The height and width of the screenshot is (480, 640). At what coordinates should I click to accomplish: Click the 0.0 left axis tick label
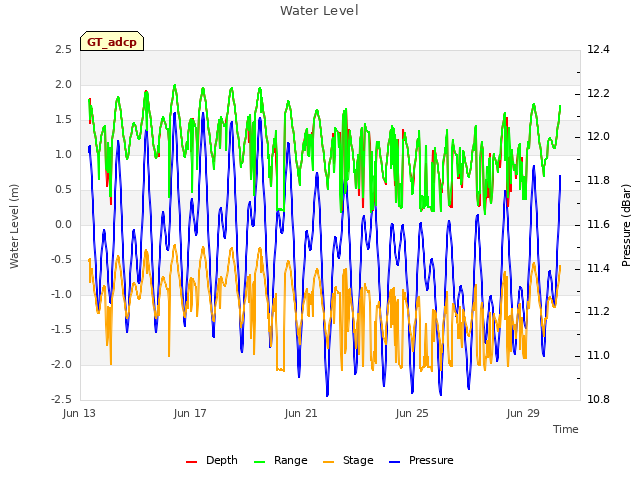pos(64,225)
